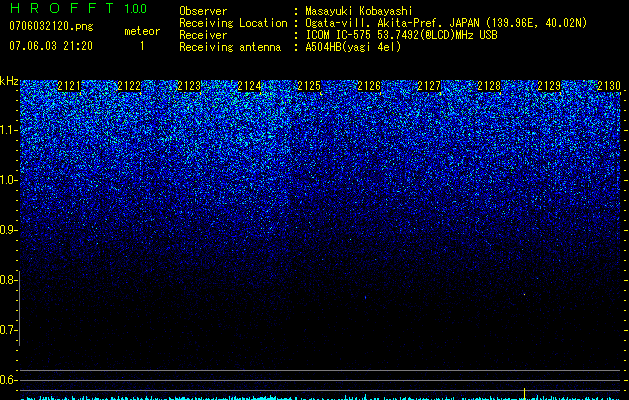Click the meteor count label
Image resolution: width=629 pixels, height=400 pixels.
tap(142, 31)
